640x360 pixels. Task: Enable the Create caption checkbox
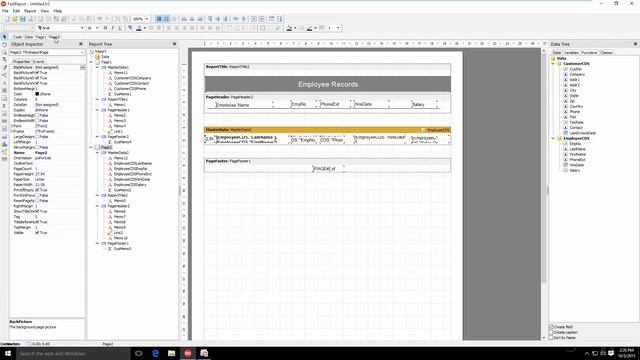pyautogui.click(x=551, y=332)
